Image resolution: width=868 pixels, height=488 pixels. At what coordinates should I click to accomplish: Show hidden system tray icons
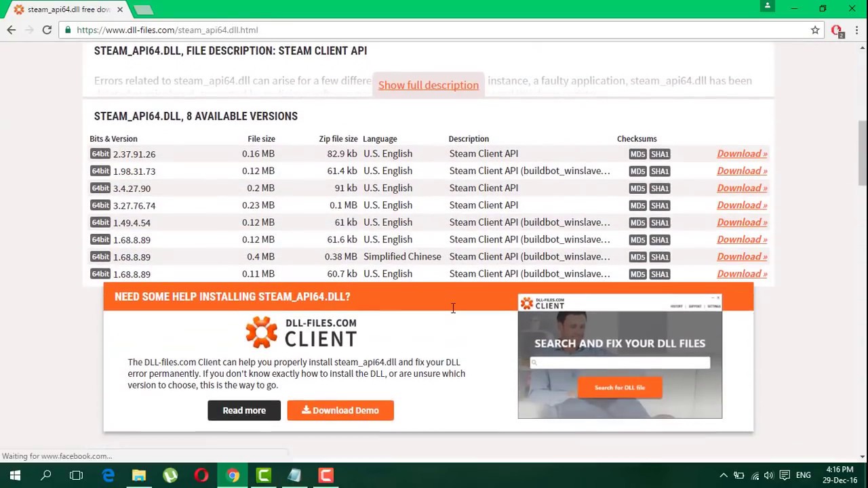coord(724,475)
